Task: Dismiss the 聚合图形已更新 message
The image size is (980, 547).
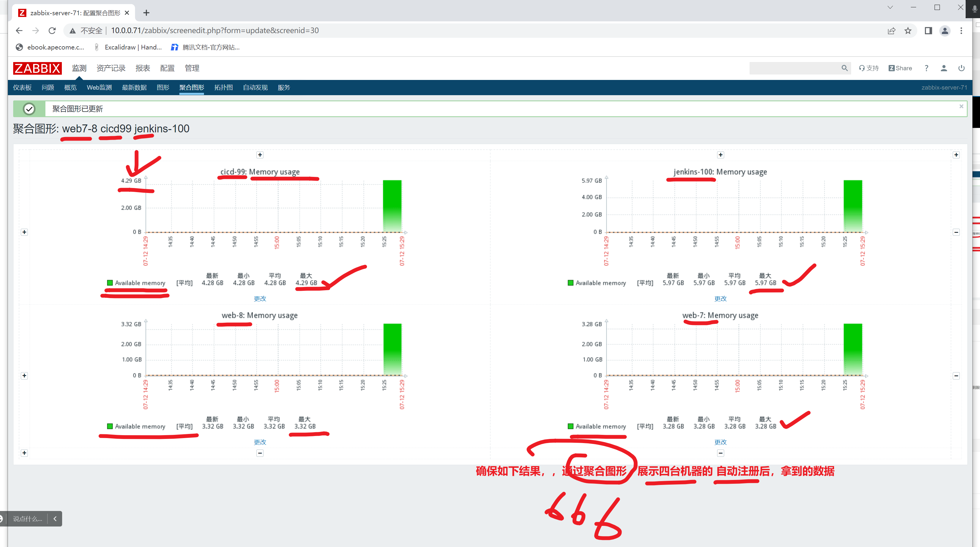Action: point(961,106)
